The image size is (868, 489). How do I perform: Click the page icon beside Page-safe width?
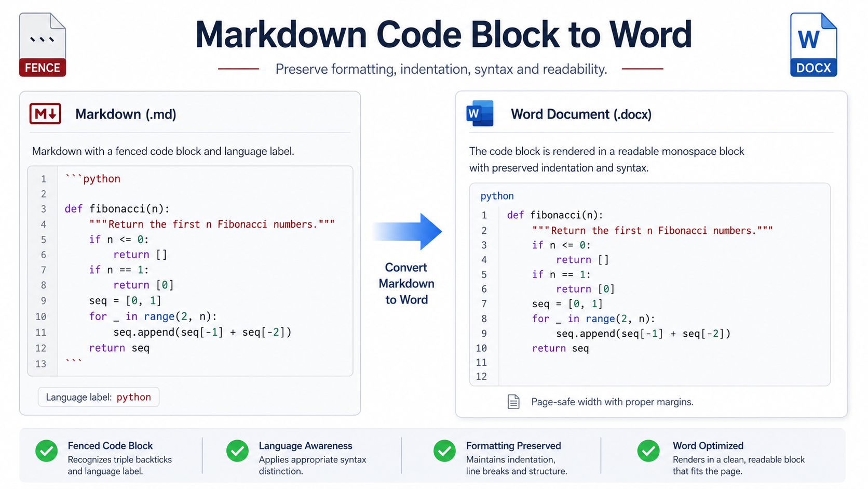[x=513, y=402]
